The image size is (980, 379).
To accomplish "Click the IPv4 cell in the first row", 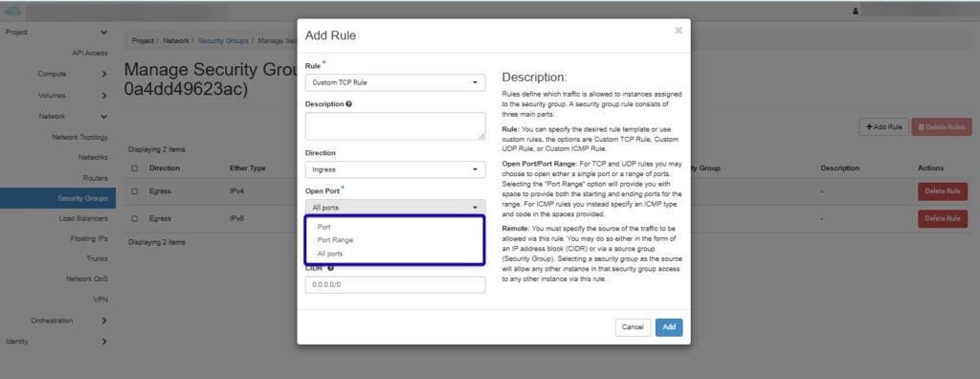I will 236,191.
